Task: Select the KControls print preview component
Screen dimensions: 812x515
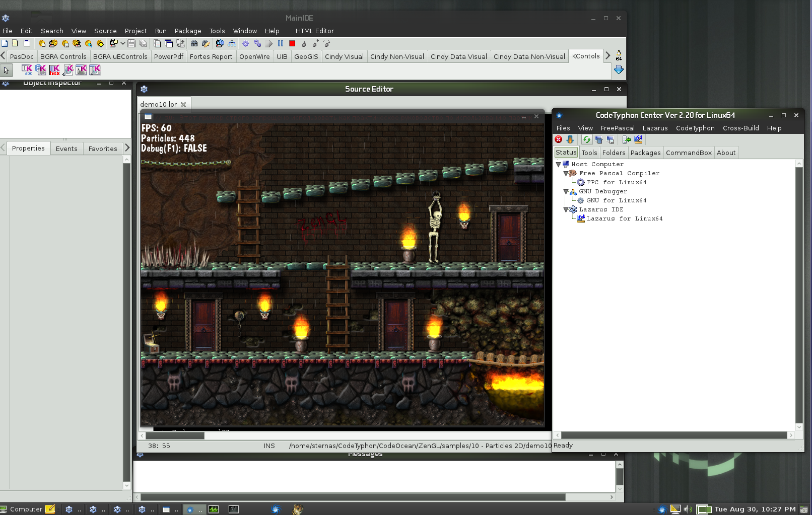Action: [x=68, y=70]
